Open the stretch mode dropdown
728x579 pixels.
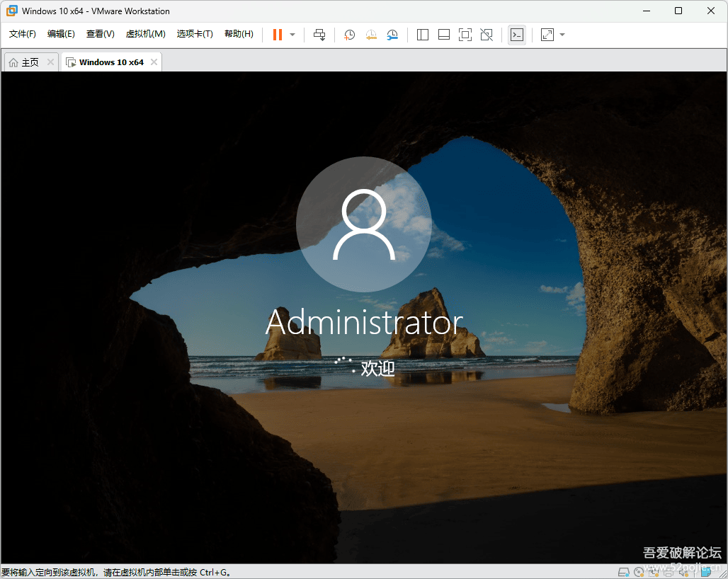tap(563, 34)
